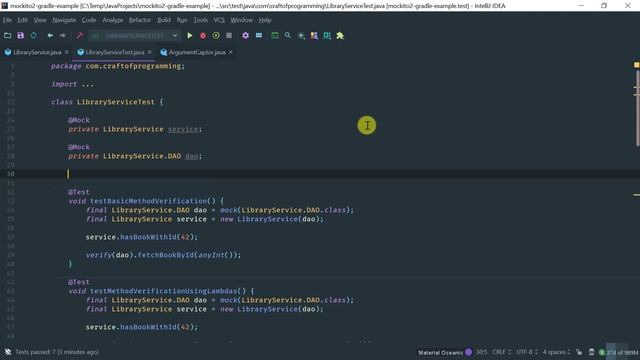Open the Run menu

tap(182, 20)
